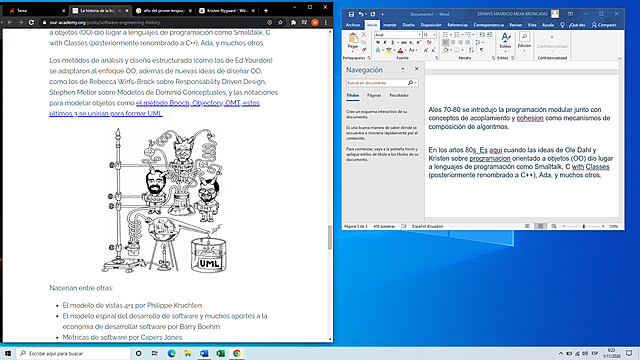Open Windows notification center
Viewport: 640px width, 360px height.
[629, 353]
